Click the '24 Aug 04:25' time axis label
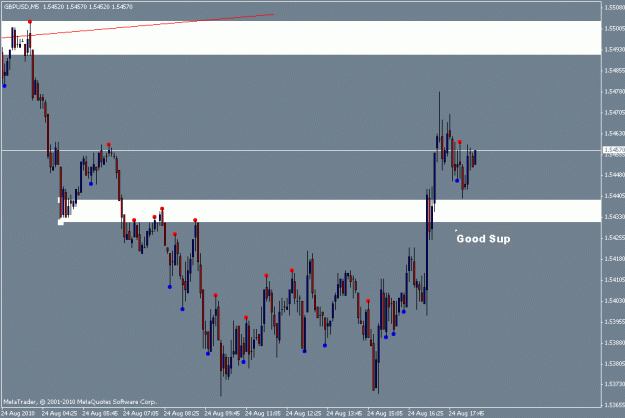 click(59, 413)
